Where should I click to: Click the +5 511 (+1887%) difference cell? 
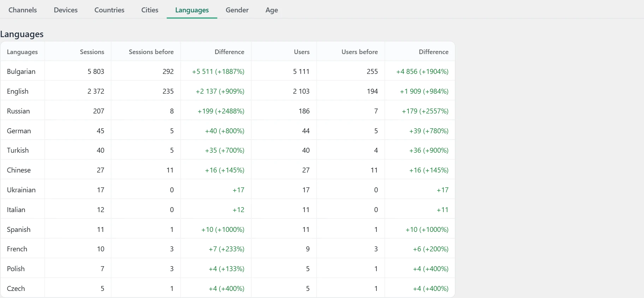[x=218, y=71]
